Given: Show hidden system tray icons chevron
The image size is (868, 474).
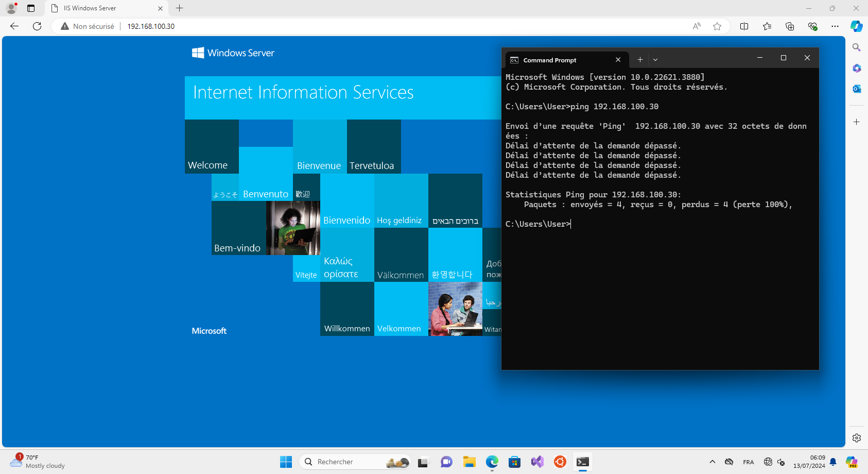Looking at the screenshot, I should click(x=713, y=462).
